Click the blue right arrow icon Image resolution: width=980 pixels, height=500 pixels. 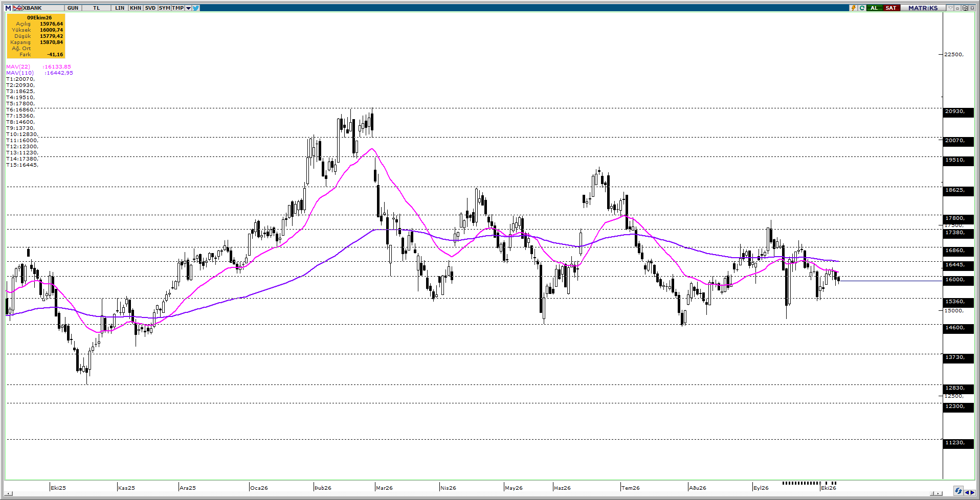pos(973,492)
